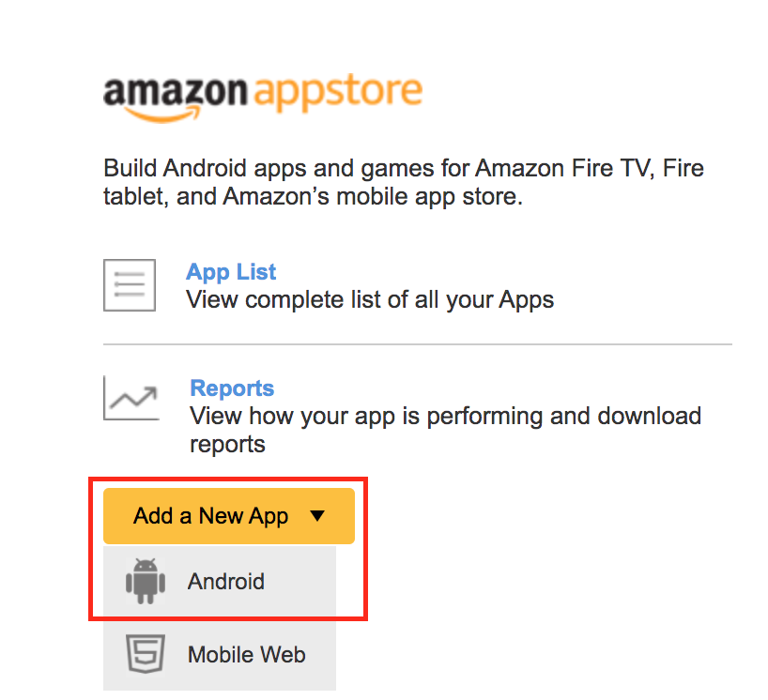Choose Mobile Web from the dropdown menu
The height and width of the screenshot is (700, 768).
point(246,654)
